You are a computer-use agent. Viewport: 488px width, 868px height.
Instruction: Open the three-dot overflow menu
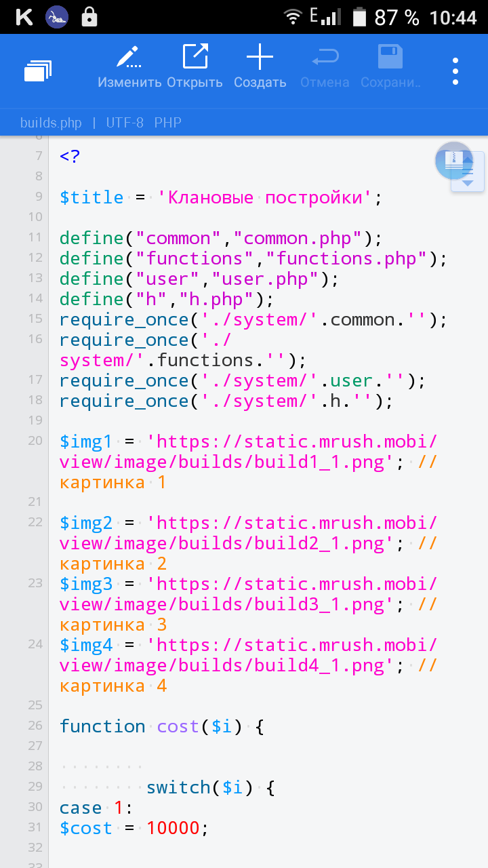coord(455,71)
